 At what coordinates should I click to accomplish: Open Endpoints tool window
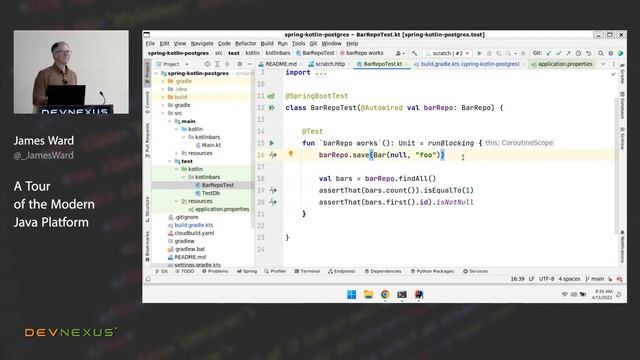click(342, 271)
